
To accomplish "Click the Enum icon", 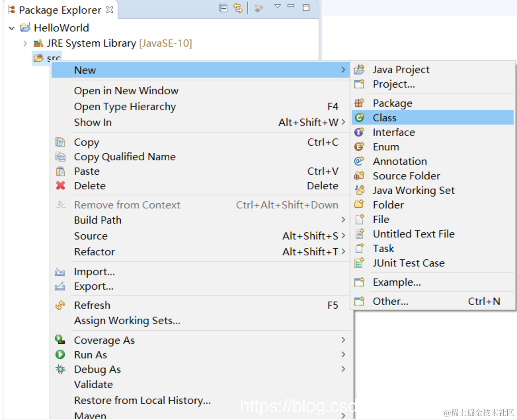I will pos(359,147).
